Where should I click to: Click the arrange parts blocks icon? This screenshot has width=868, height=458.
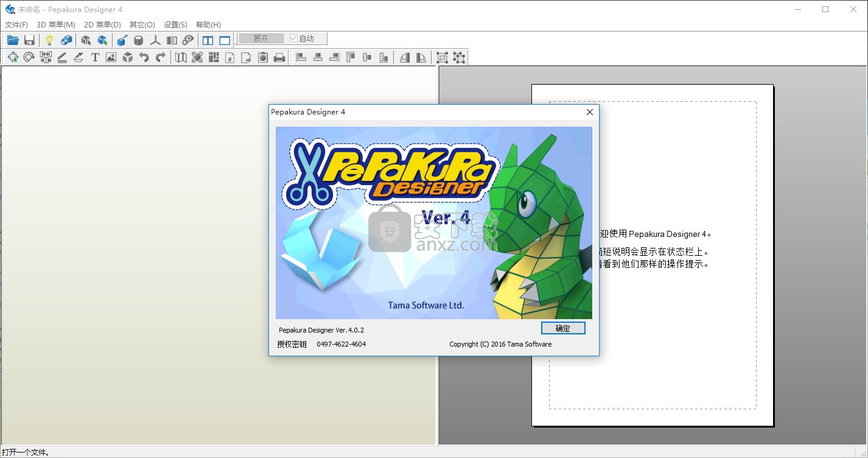[x=214, y=57]
